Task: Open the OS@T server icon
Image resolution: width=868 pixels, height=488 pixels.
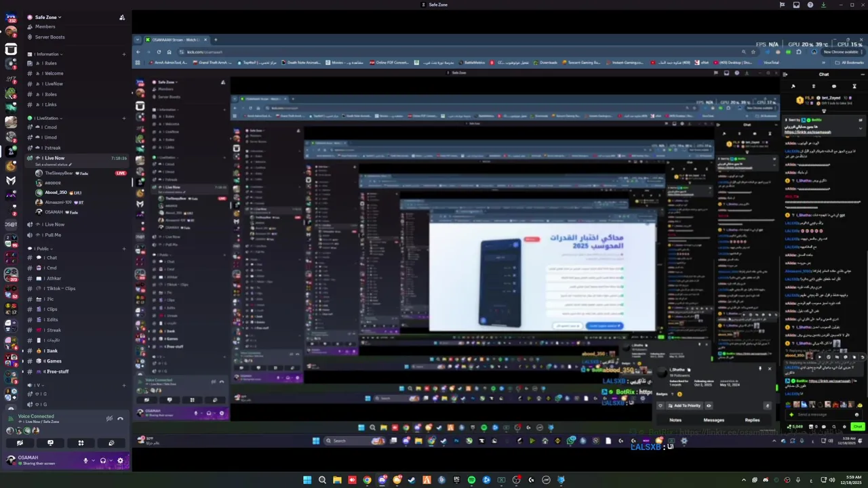Action: point(11,224)
